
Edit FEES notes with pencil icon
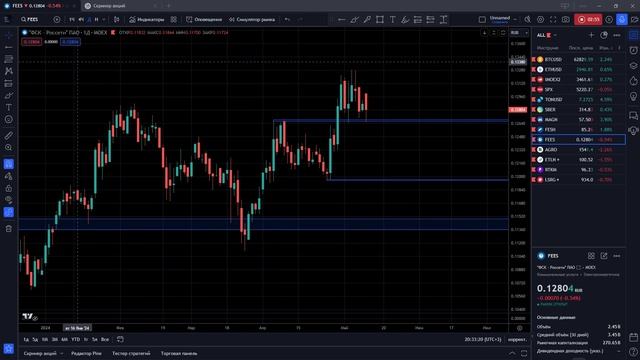[604, 256]
